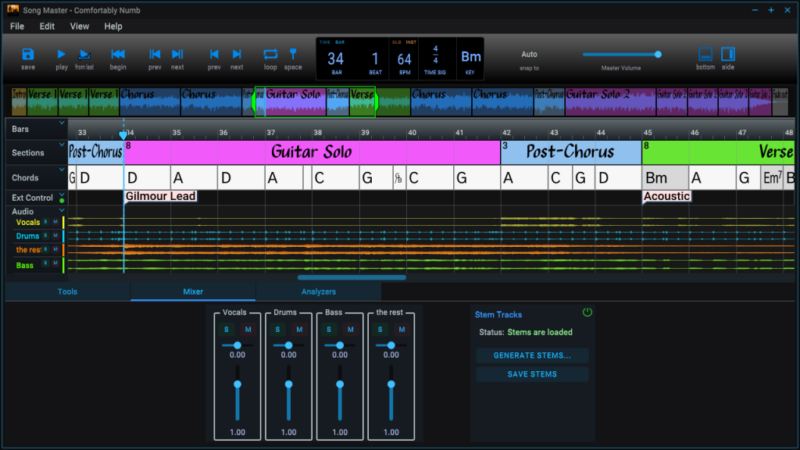Click the SAVE STEMS button
The image size is (800, 450).
531,374
